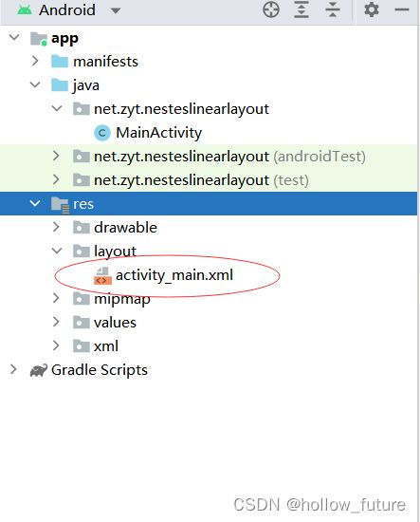Select the drawable label
Viewport: 420px width, 522px height.
pyautogui.click(x=126, y=228)
